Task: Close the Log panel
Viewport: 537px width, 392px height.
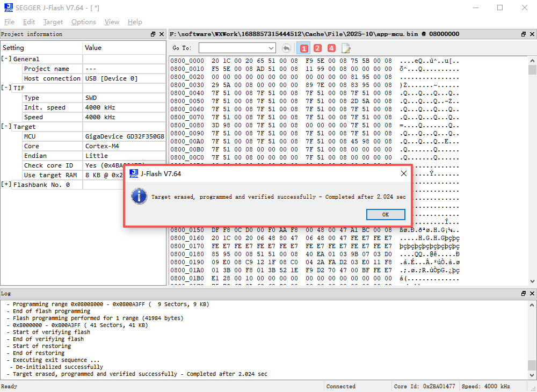Action: click(532, 294)
